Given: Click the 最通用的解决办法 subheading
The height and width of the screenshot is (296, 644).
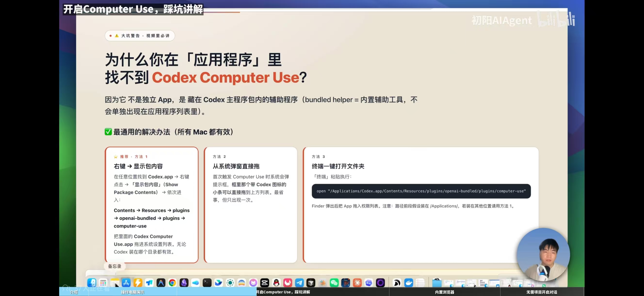Looking at the screenshot, I should 174,132.
